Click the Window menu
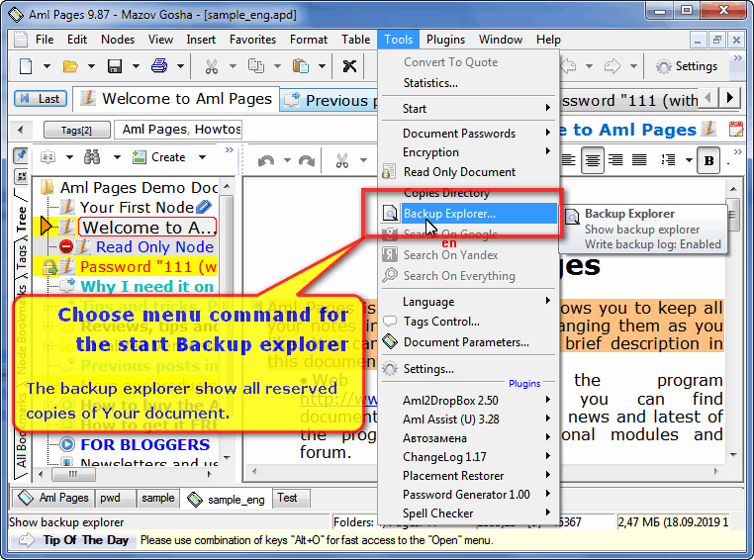Screen dimensions: 754x560 tap(501, 40)
